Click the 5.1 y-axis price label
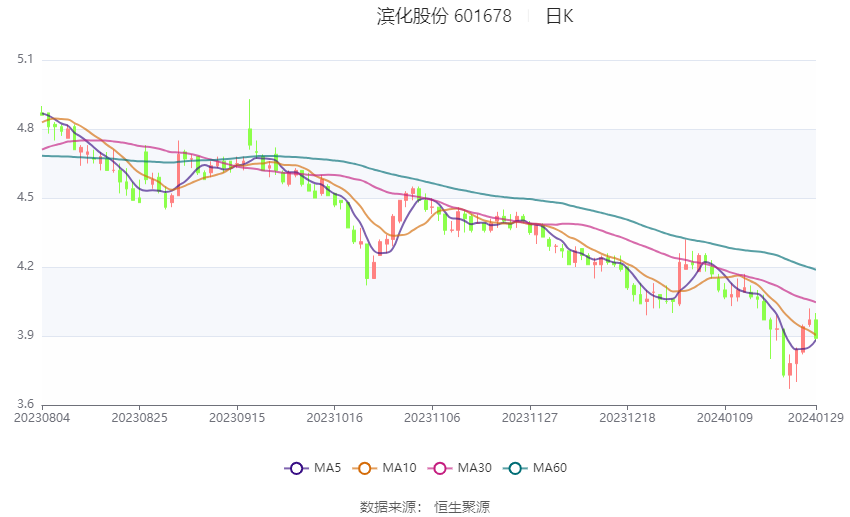 coord(25,59)
